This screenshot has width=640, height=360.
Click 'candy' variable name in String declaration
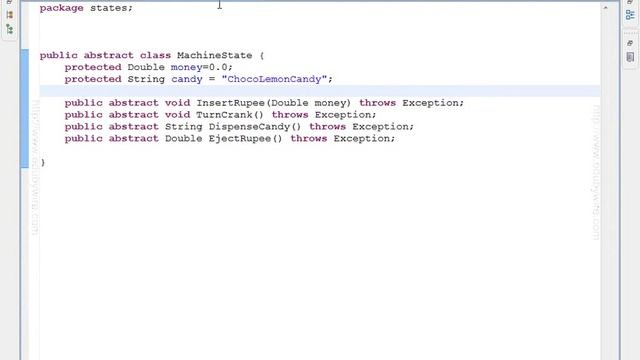(x=187, y=79)
